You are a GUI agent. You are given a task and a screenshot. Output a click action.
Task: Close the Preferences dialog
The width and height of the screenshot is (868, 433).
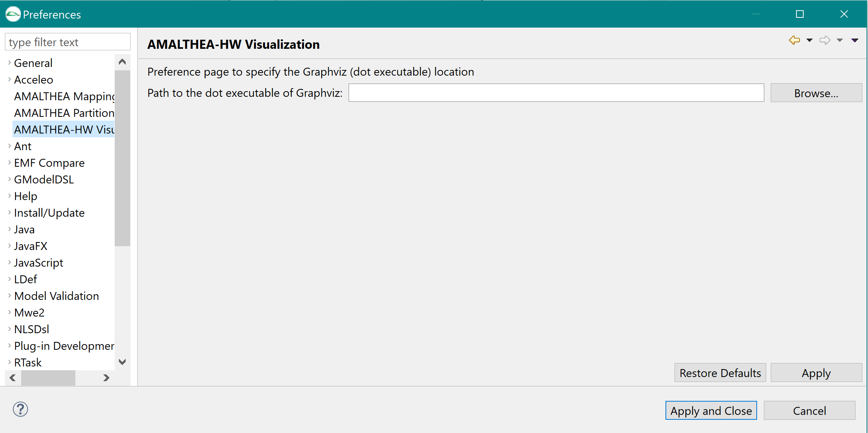click(844, 14)
